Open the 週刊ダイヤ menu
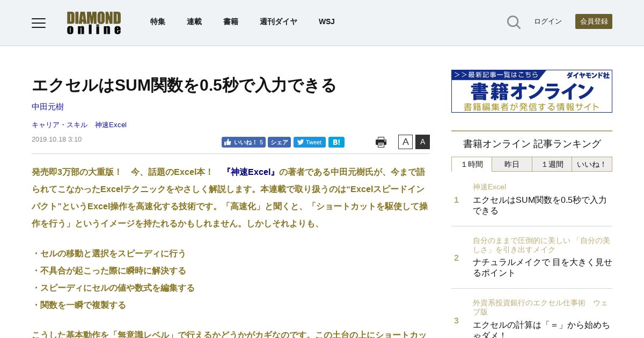The image size is (644, 338). pyautogui.click(x=279, y=21)
